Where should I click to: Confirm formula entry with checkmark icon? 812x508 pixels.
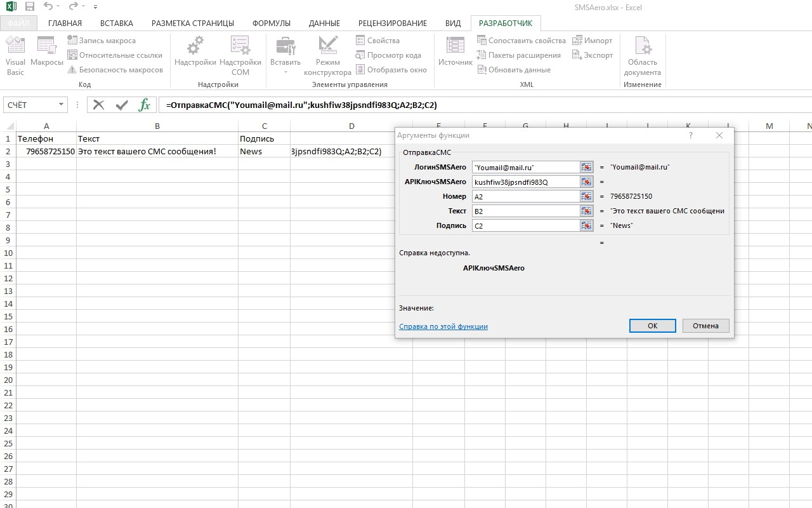(x=122, y=105)
